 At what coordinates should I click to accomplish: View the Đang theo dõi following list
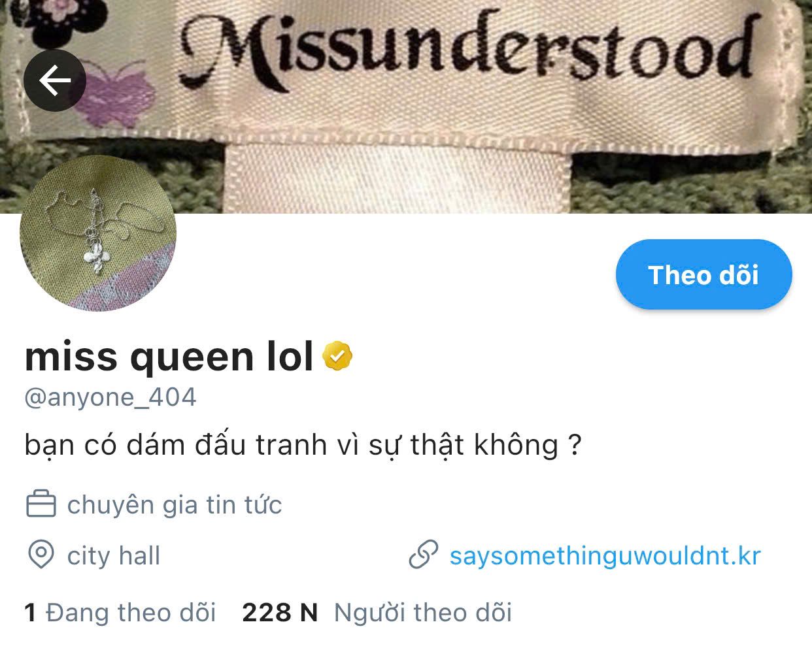point(120,613)
